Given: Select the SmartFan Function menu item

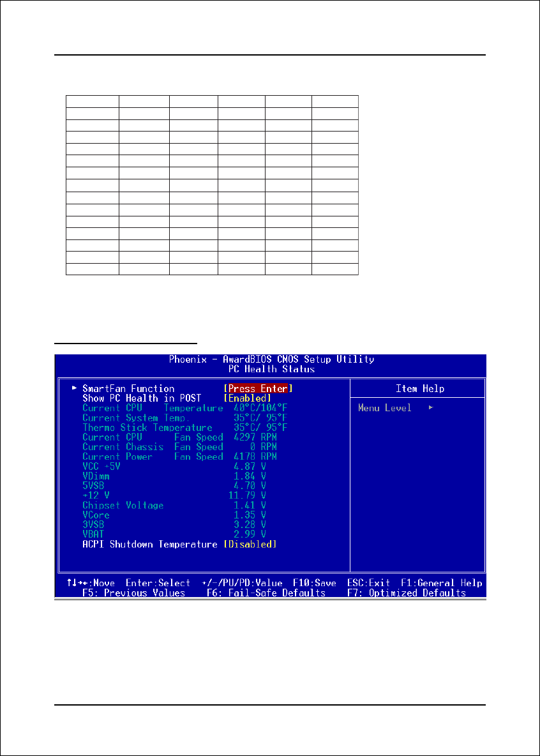Looking at the screenshot, I should pos(128,388).
